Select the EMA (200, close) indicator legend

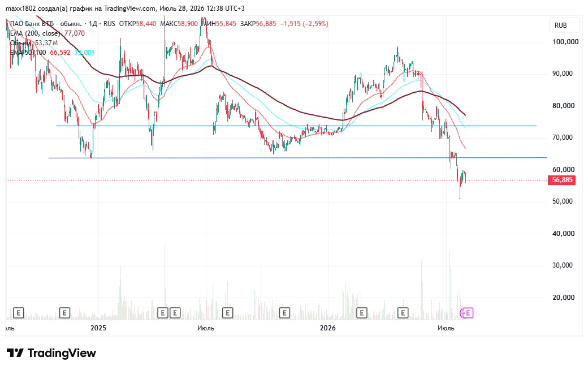point(35,33)
